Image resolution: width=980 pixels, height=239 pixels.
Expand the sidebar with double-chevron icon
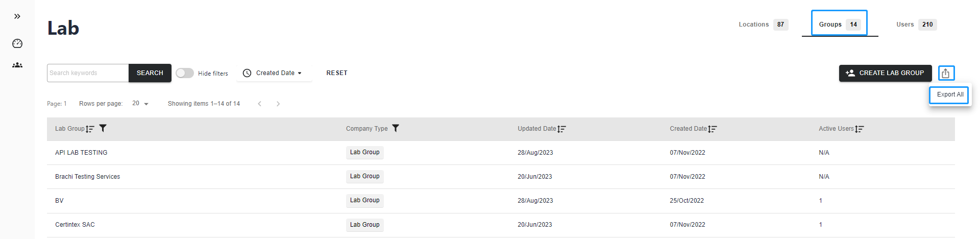17,16
